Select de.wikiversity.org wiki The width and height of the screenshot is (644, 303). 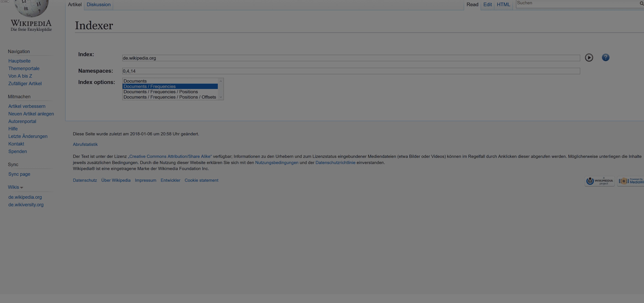(26, 205)
